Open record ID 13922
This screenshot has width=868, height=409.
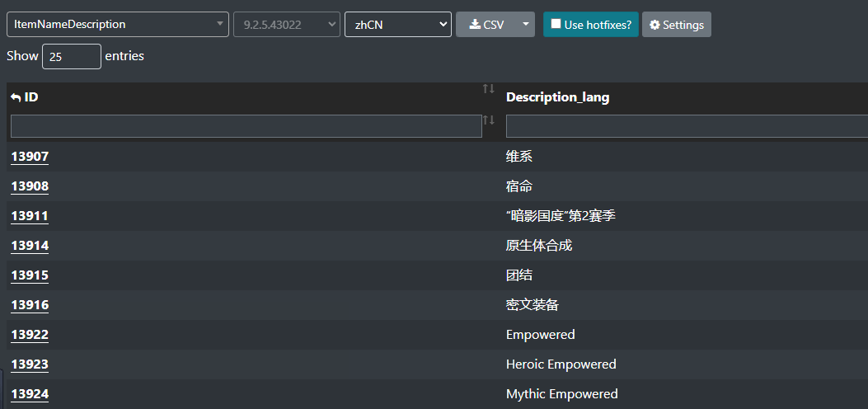[x=30, y=335]
